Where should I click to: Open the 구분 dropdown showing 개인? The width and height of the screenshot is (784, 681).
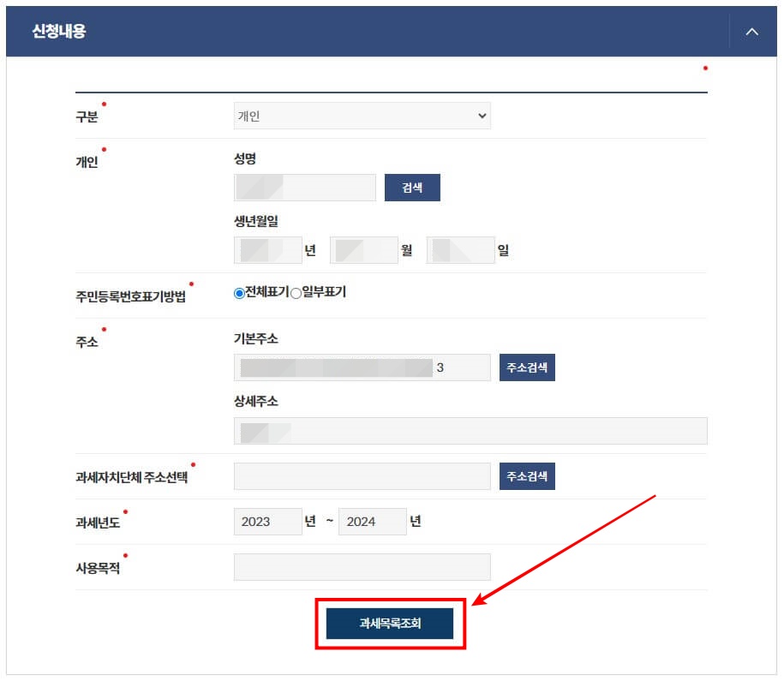click(x=362, y=116)
